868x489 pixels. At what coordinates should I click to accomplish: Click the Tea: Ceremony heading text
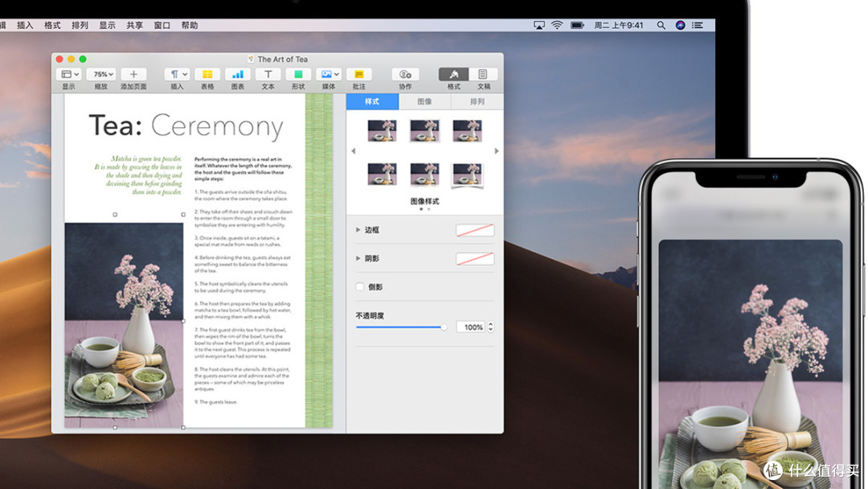point(186,125)
